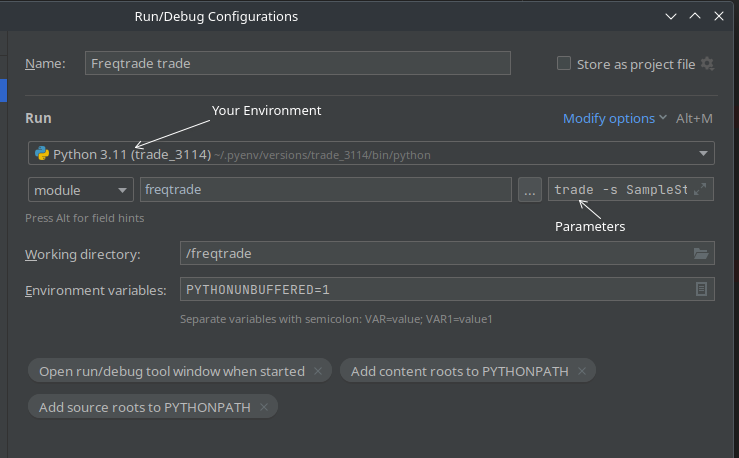Remove the 'Add content roots to PYTHONPATH' option
The height and width of the screenshot is (458, 739).
(582, 371)
